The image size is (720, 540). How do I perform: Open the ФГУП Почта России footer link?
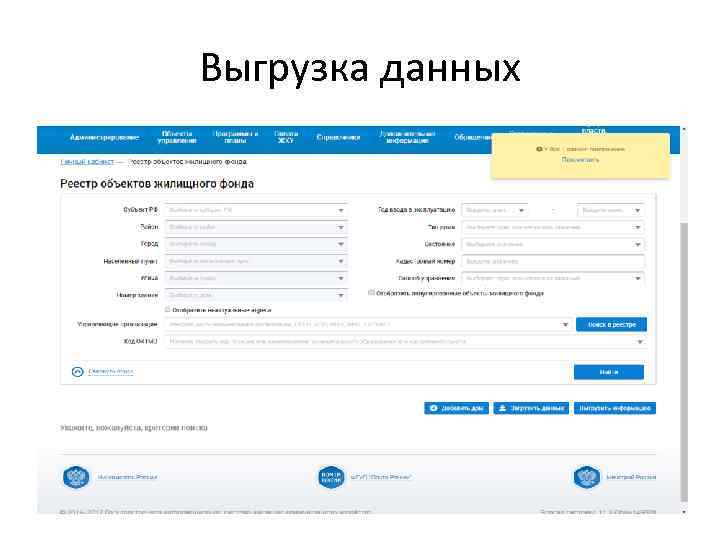(x=381, y=477)
